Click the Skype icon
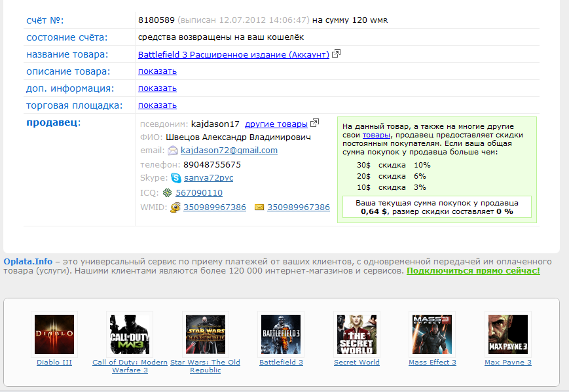Screen dimensions: 569x392 pos(176,178)
